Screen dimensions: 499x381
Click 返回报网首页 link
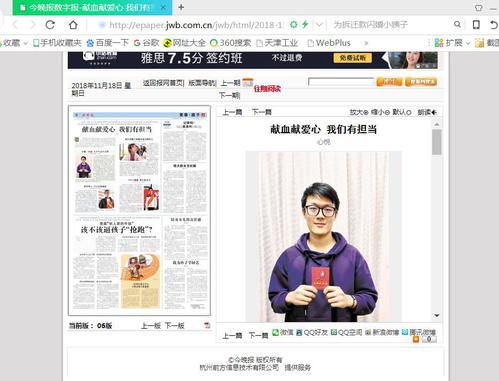coord(163,83)
